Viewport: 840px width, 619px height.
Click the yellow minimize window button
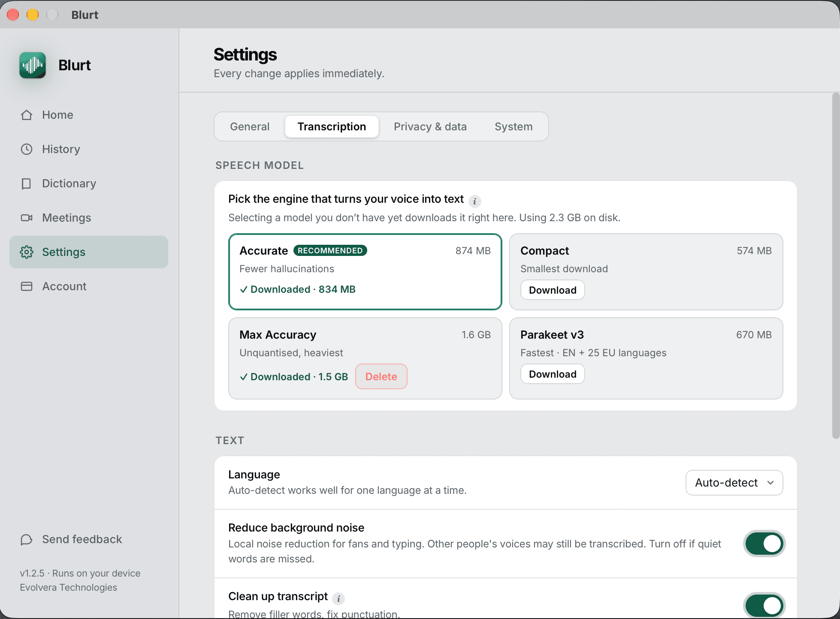33,15
